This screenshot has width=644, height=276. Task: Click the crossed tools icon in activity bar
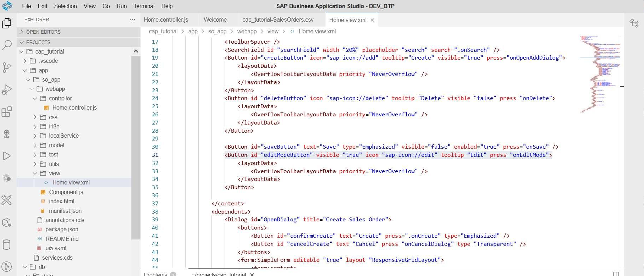7,200
